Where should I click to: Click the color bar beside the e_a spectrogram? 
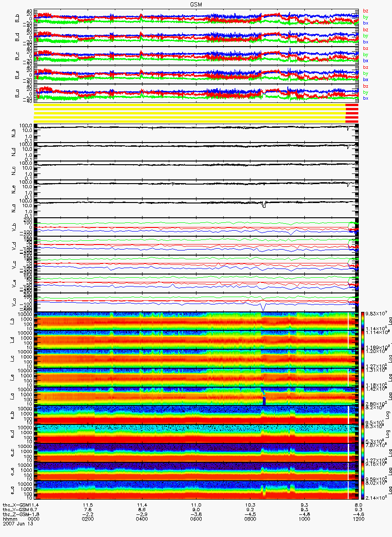coord(362,490)
